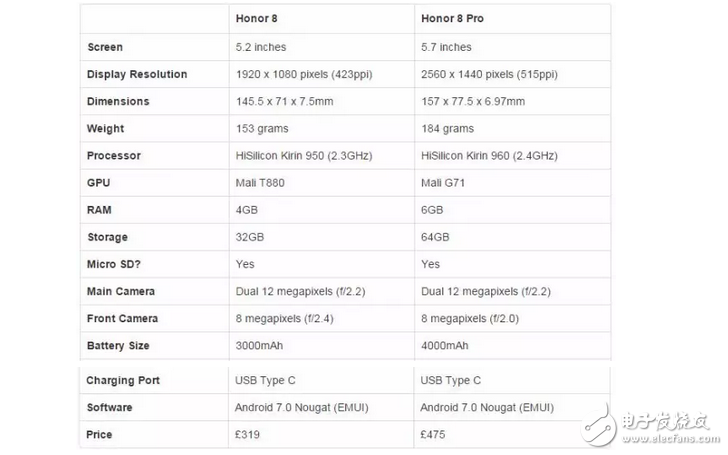Click the Charging Port row label

(x=123, y=380)
